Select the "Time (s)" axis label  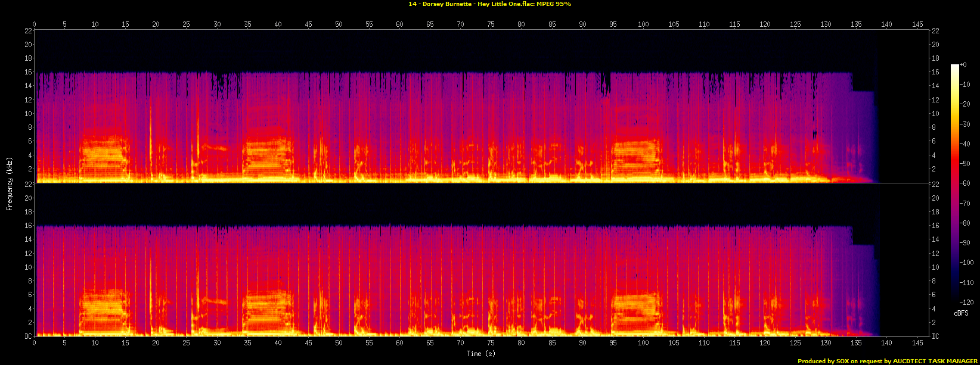pos(482,354)
